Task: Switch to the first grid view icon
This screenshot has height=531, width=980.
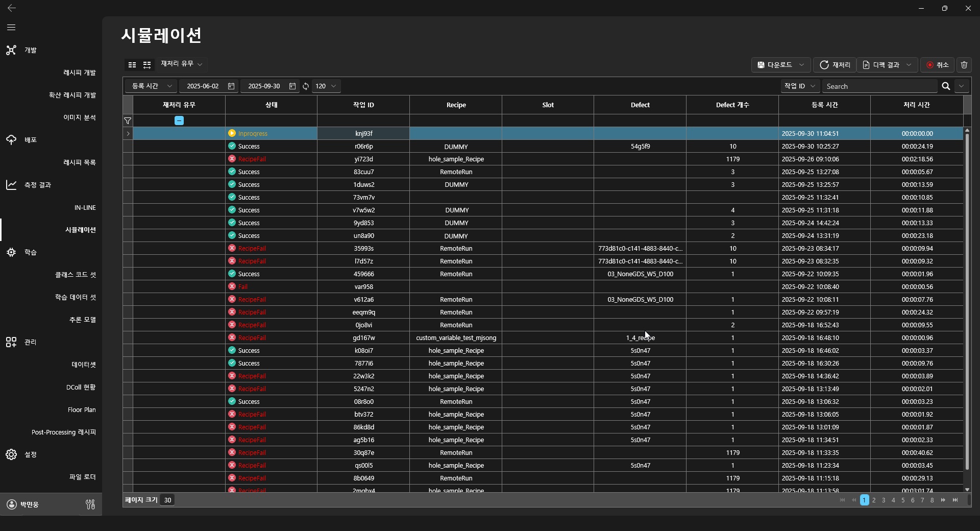Action: coord(132,65)
